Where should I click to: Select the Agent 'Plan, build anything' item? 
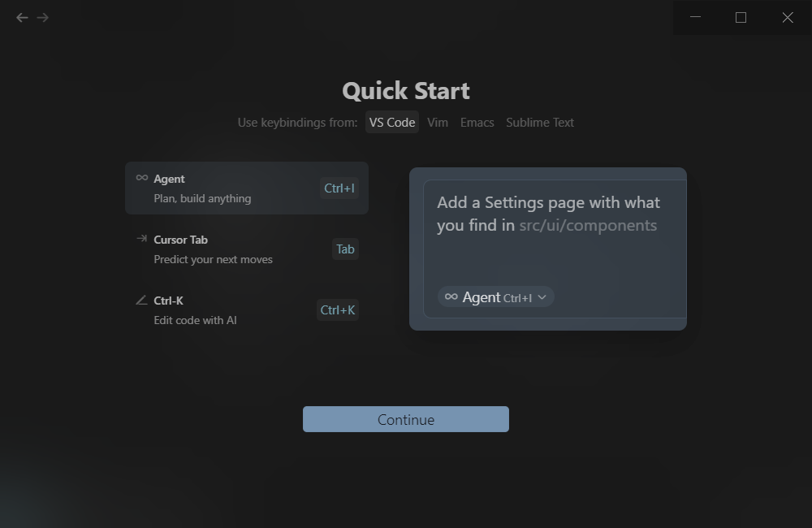point(247,188)
